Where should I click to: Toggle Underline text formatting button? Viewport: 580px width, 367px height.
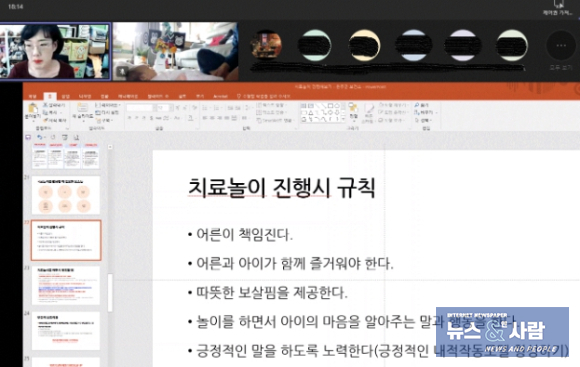tap(144, 118)
